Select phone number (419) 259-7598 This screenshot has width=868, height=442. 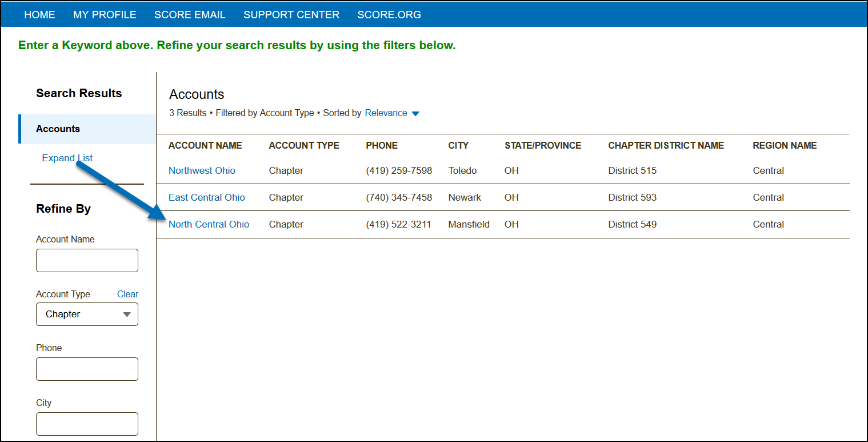[x=399, y=170]
